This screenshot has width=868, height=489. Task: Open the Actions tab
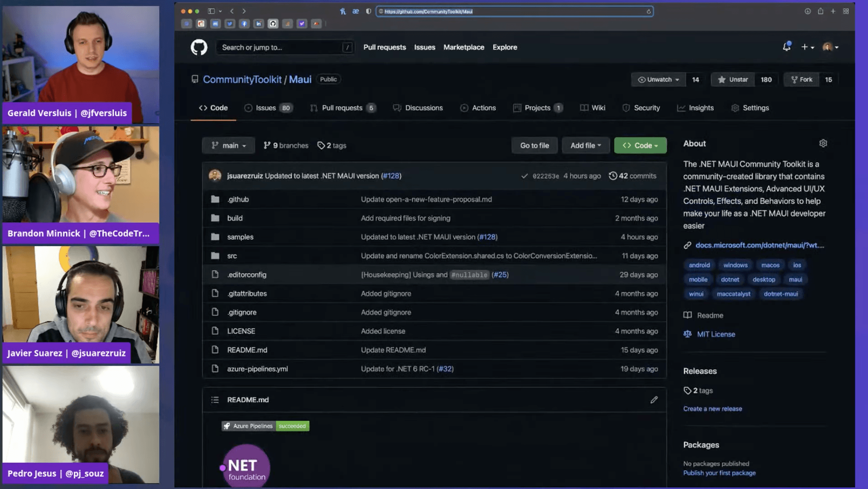[478, 108]
